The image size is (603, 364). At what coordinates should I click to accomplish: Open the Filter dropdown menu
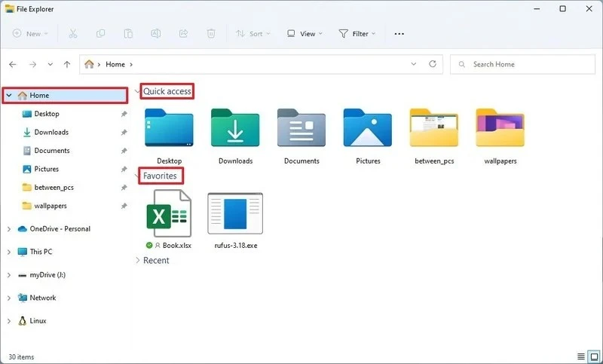click(x=357, y=34)
